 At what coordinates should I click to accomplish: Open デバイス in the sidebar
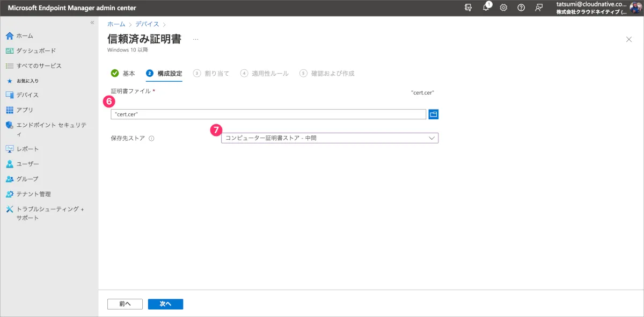tap(27, 95)
